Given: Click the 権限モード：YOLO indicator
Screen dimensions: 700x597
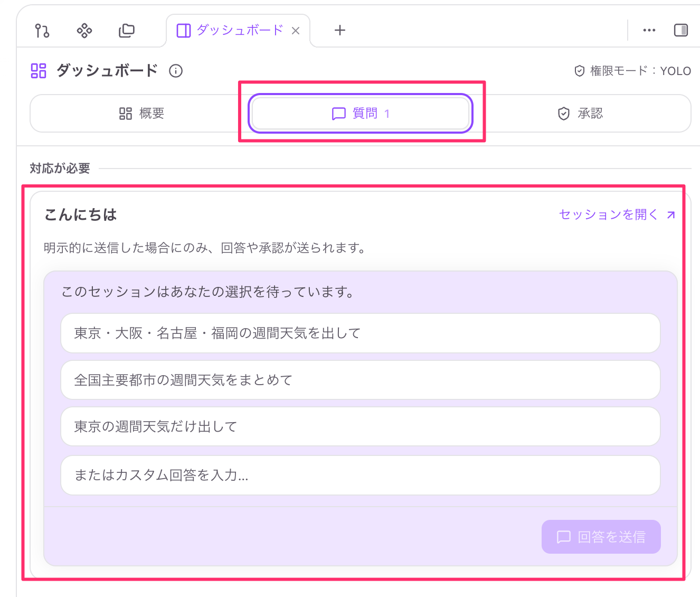Looking at the screenshot, I should click(632, 71).
